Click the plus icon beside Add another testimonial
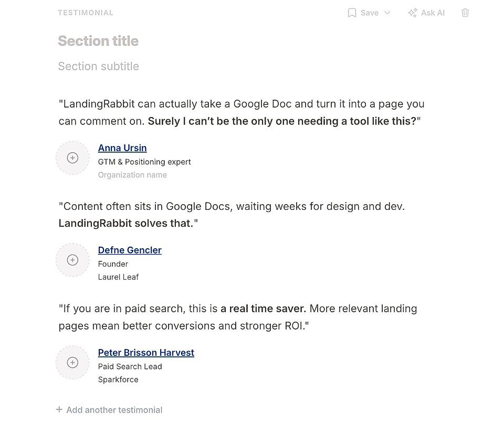 click(x=59, y=409)
